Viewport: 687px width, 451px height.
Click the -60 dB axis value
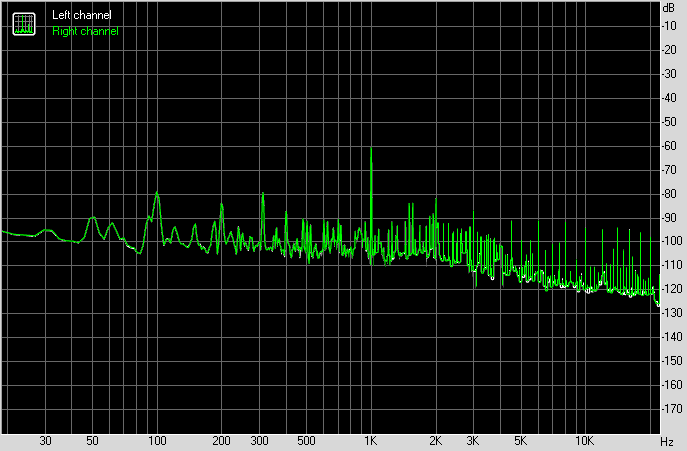point(669,146)
